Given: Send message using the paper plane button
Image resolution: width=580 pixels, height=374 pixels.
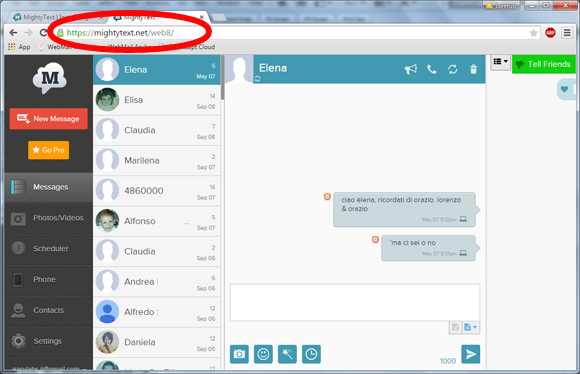Looking at the screenshot, I should 471,354.
